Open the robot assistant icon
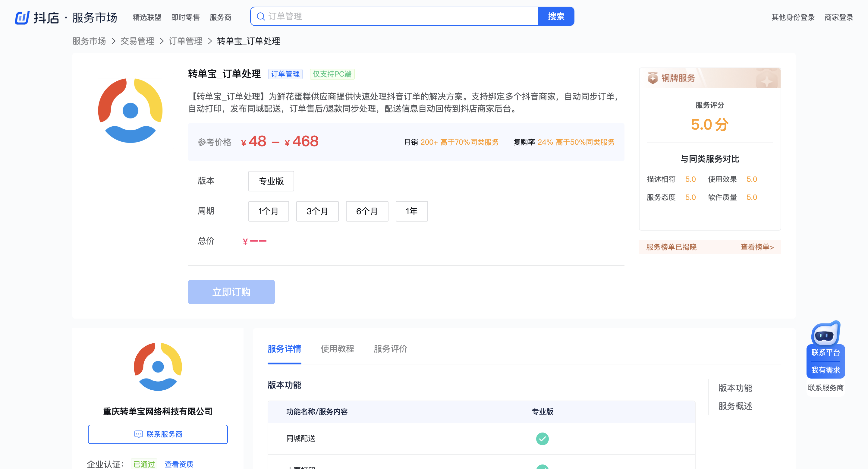This screenshot has width=868, height=469. (826, 333)
